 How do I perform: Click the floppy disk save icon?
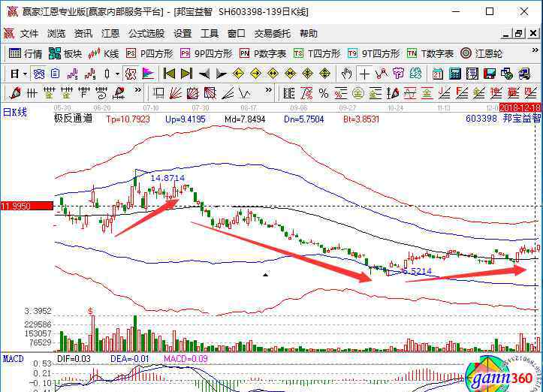[490, 74]
